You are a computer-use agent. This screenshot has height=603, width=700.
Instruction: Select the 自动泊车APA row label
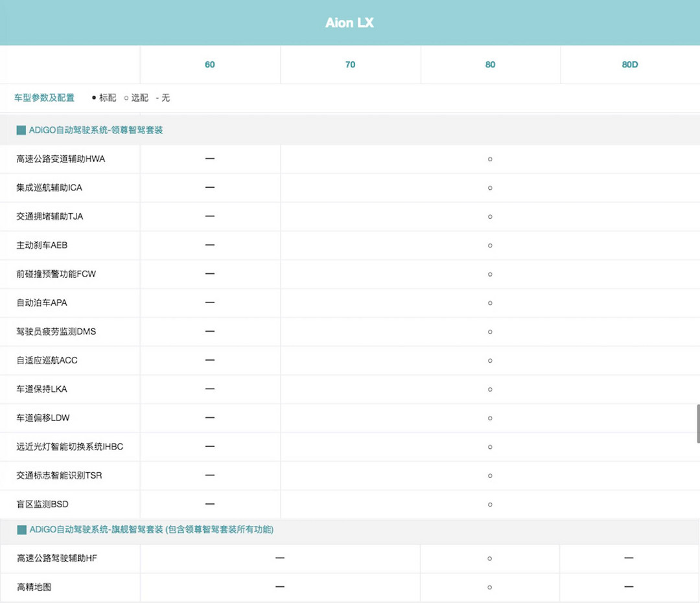pyautogui.click(x=41, y=303)
